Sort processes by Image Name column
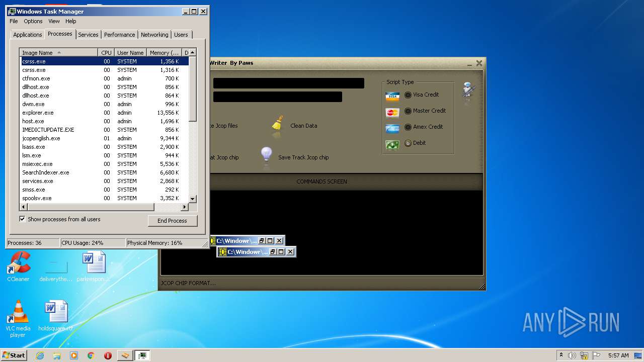The image size is (644, 362). point(59,52)
